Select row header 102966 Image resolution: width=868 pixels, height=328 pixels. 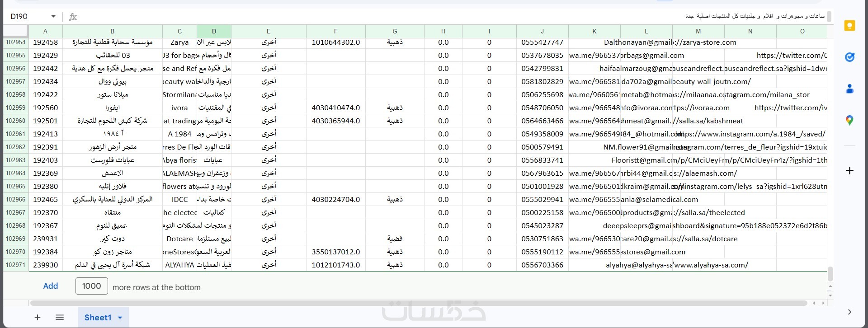(x=16, y=200)
